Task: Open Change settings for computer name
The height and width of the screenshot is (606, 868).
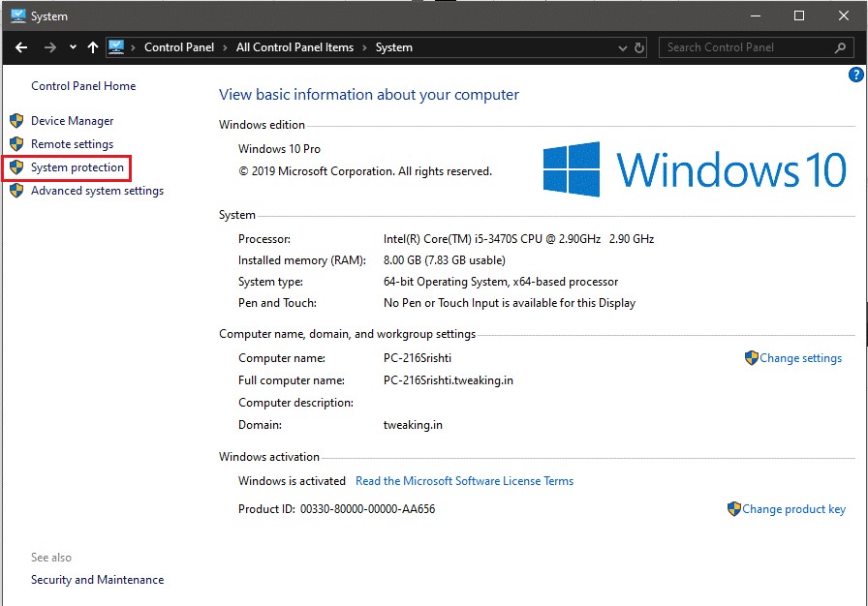Action: pyautogui.click(x=801, y=358)
